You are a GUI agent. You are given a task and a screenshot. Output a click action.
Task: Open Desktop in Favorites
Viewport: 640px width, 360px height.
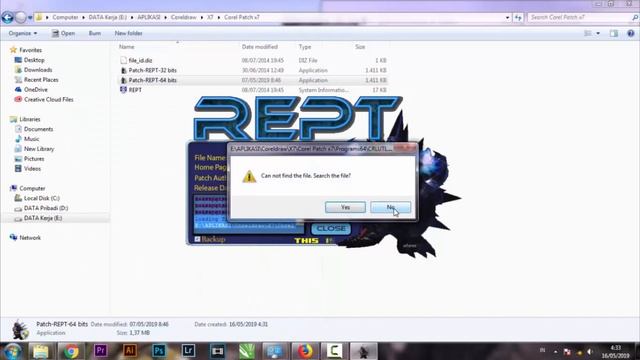(34, 60)
